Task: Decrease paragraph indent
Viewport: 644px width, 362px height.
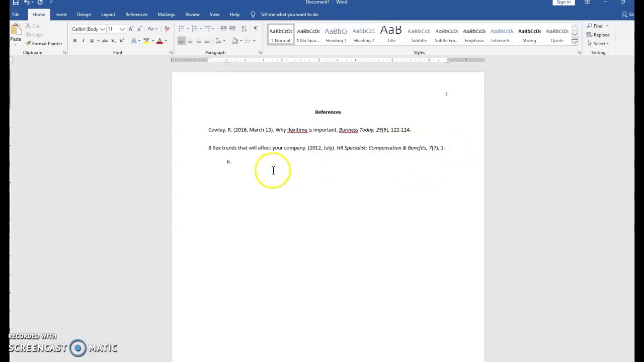Action: pos(223,29)
